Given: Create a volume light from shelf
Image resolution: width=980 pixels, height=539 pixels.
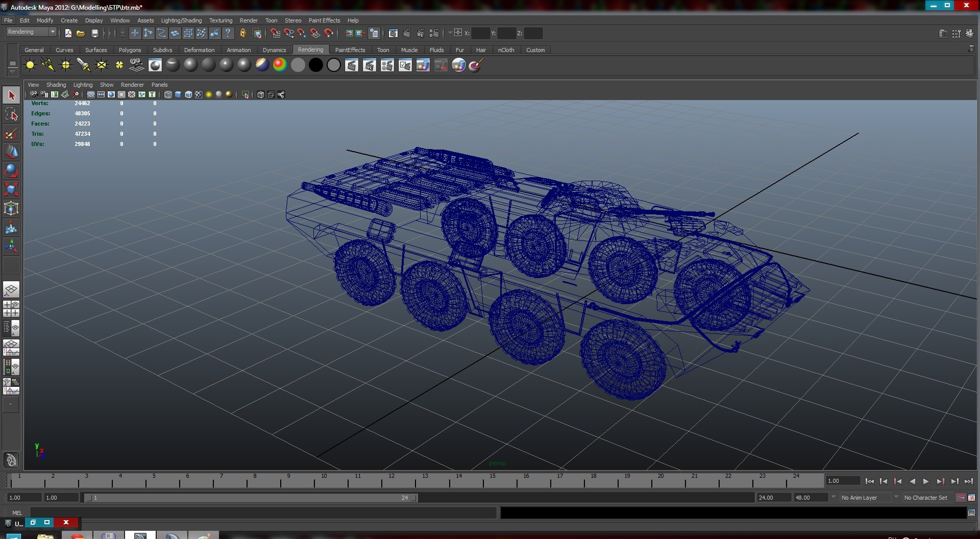Looking at the screenshot, I should pyautogui.click(x=119, y=65).
